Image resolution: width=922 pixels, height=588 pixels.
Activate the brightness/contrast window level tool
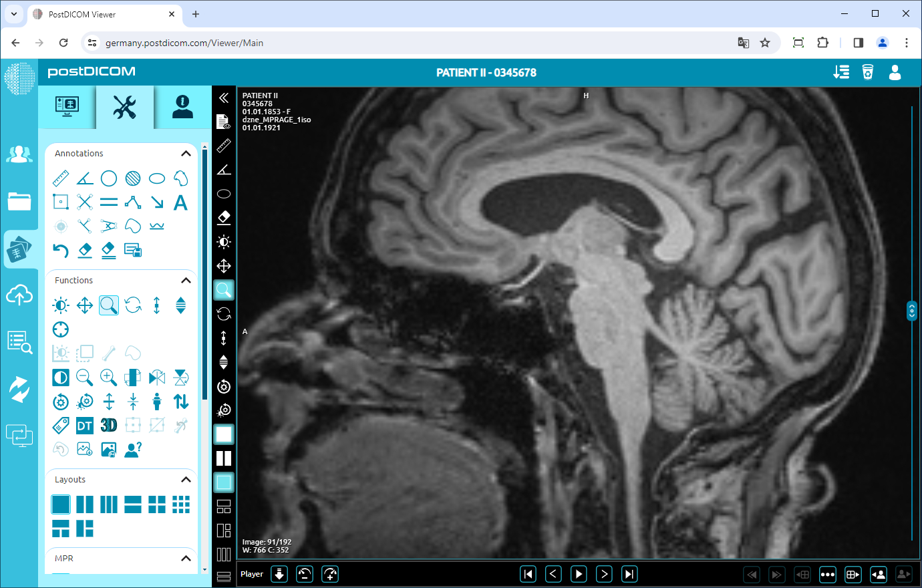[60, 305]
